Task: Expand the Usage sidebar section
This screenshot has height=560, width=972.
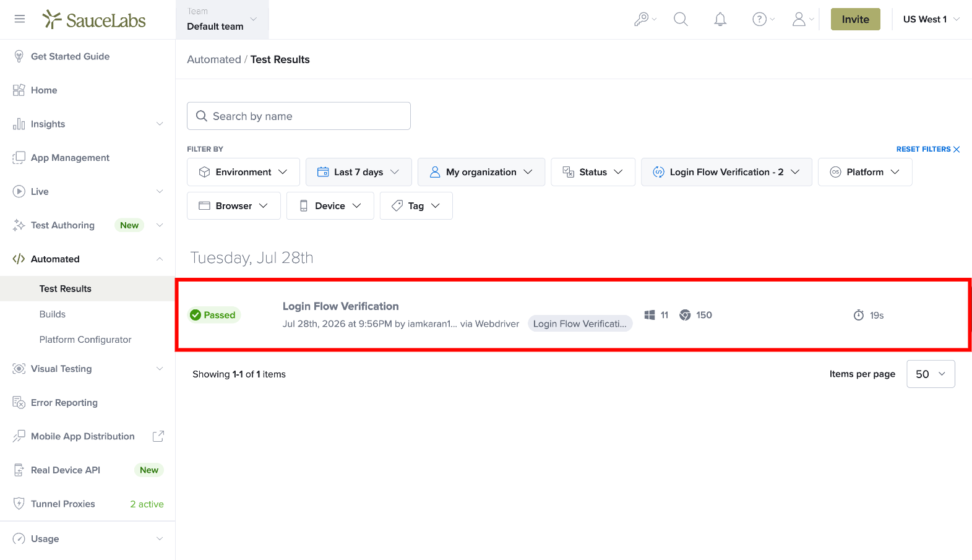Action: tap(160, 538)
